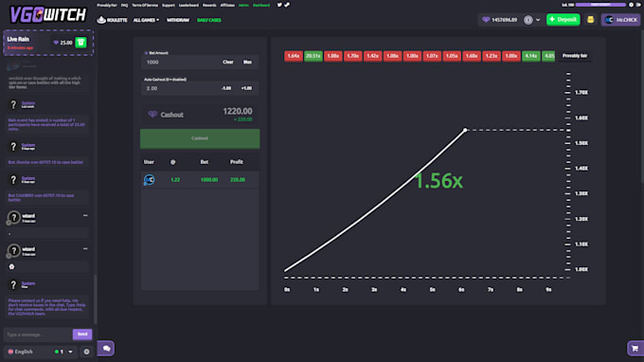644x362 pixels.
Task: Expand the currency selector chevron near balance
Action: pyautogui.click(x=538, y=20)
